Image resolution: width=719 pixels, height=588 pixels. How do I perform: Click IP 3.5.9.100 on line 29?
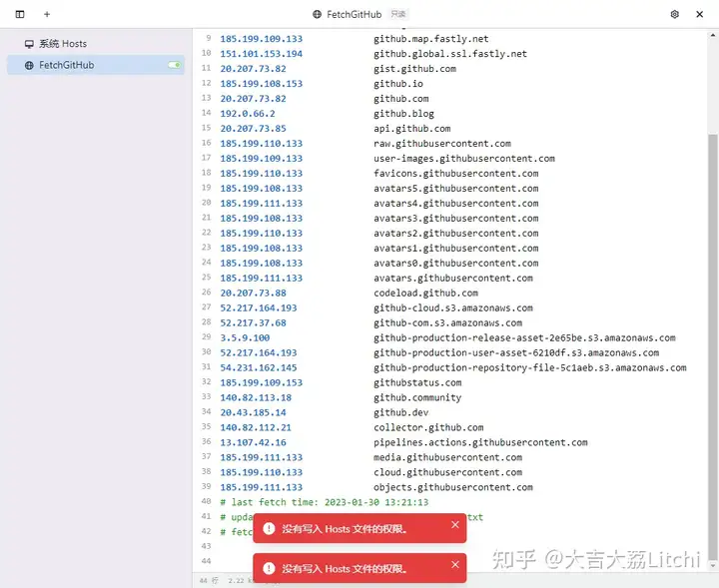click(x=245, y=337)
